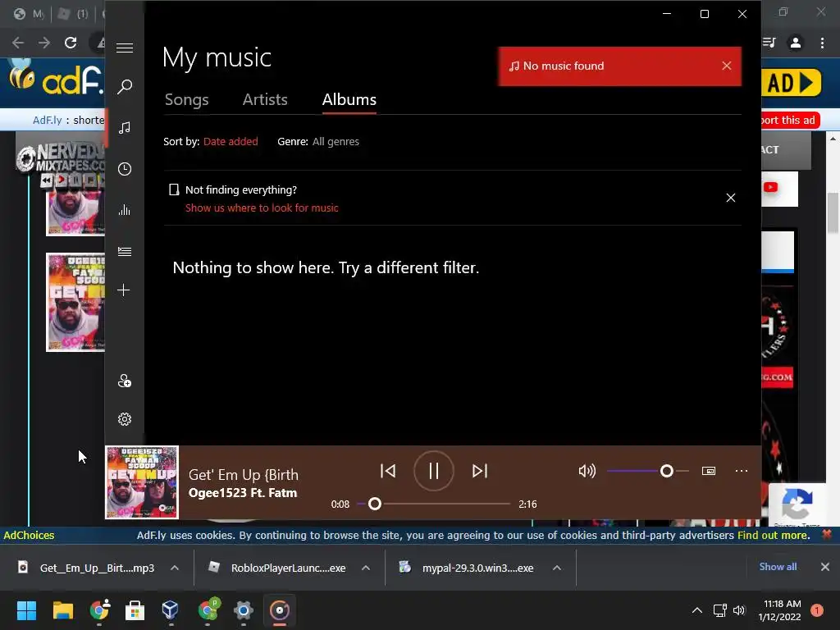This screenshot has width=840, height=630.
Task: Open Groove Music settings gear
Action: 125,419
